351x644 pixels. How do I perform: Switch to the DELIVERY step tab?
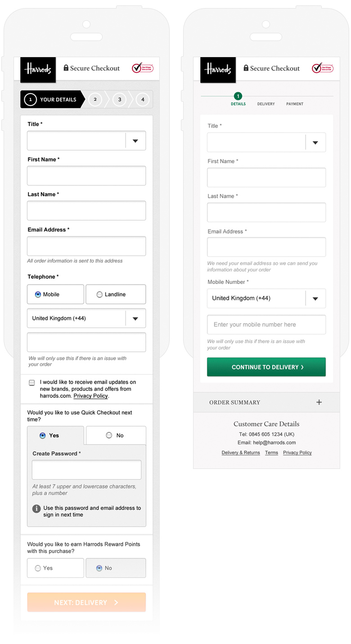(266, 104)
